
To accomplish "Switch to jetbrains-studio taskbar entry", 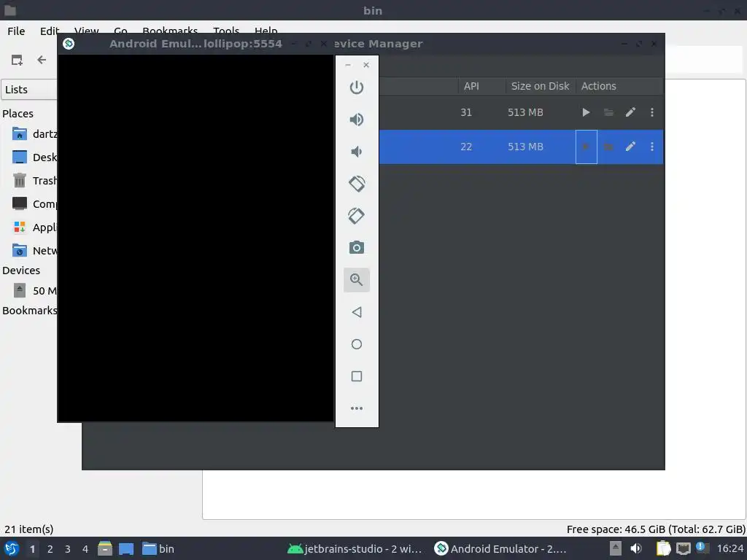I will 355,549.
